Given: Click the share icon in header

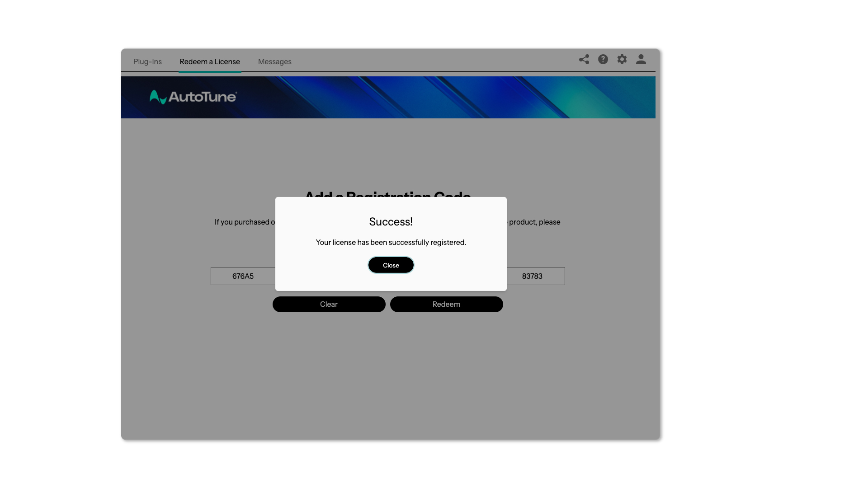Looking at the screenshot, I should [584, 59].
